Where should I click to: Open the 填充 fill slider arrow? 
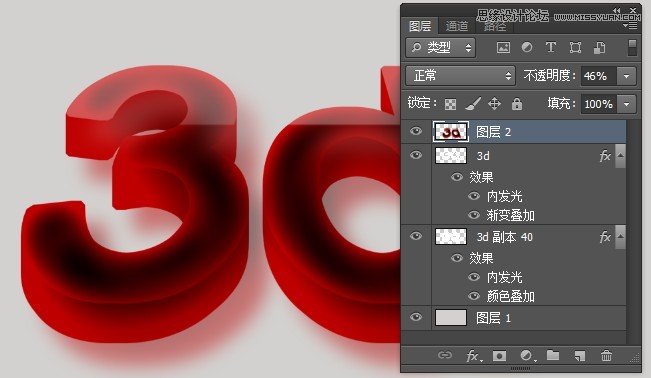pos(627,104)
